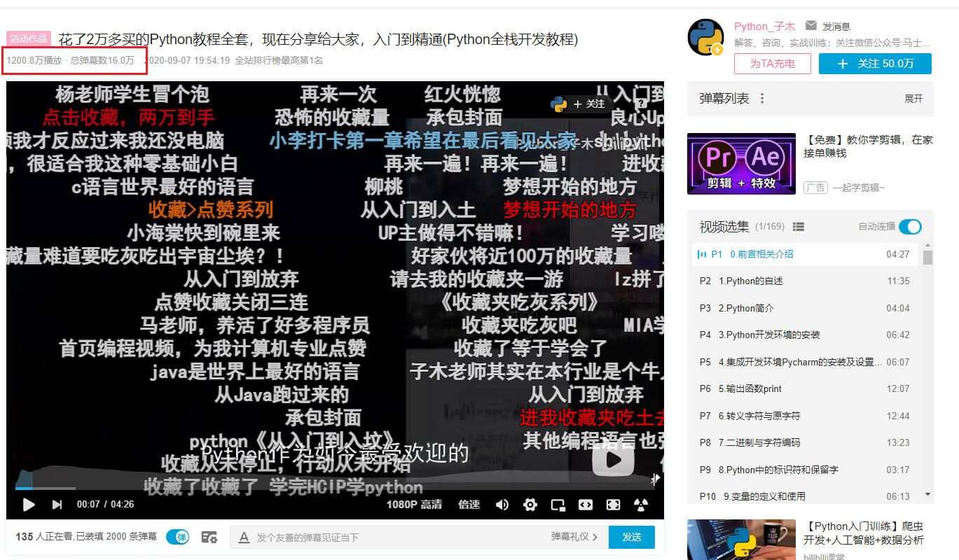Viewport: 959px width, 560px height.
Task: Expand the danmaku list with 展开
Action: 913,99
